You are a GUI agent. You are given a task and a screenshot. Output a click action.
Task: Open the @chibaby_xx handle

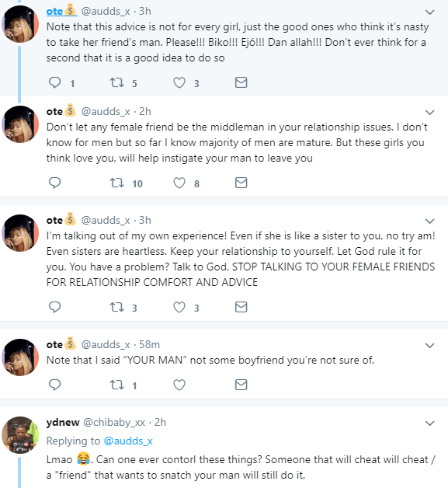114,422
